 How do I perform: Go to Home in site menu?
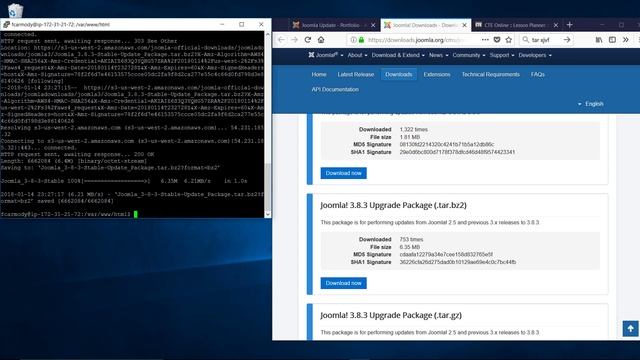click(319, 74)
